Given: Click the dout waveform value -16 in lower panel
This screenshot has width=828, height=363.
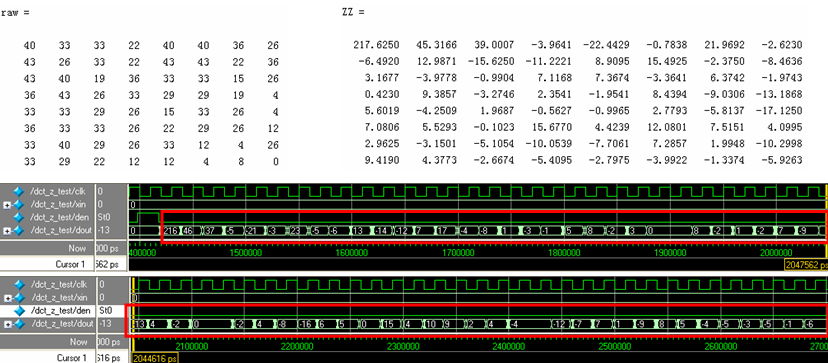Looking at the screenshot, I should pyautogui.click(x=306, y=324).
